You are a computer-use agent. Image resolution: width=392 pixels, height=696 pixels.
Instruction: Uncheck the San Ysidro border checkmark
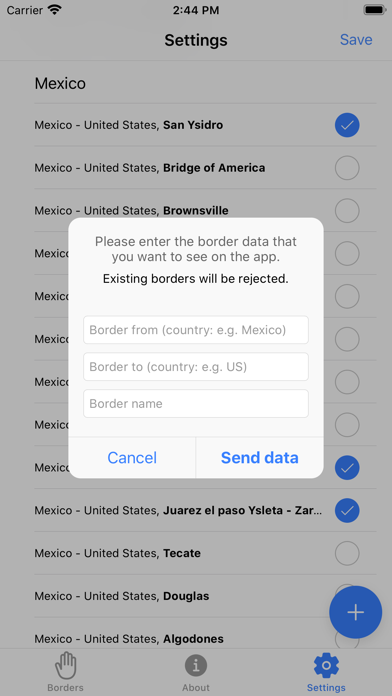pyautogui.click(x=347, y=125)
